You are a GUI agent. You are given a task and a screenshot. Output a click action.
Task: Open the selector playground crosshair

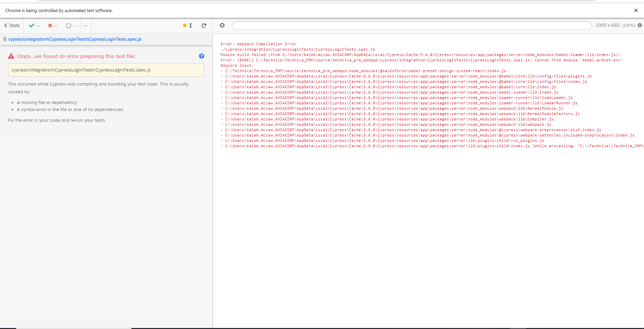222,25
